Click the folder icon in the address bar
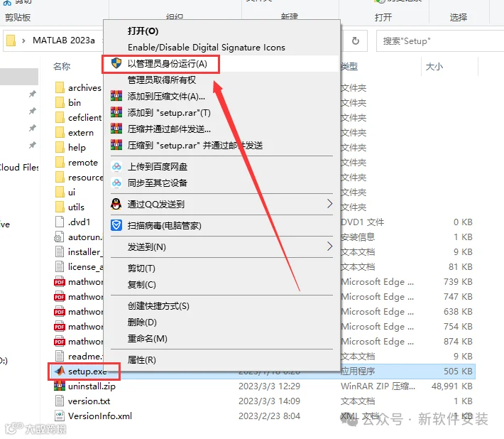Viewport: 504px width, 439px height. click(x=11, y=40)
